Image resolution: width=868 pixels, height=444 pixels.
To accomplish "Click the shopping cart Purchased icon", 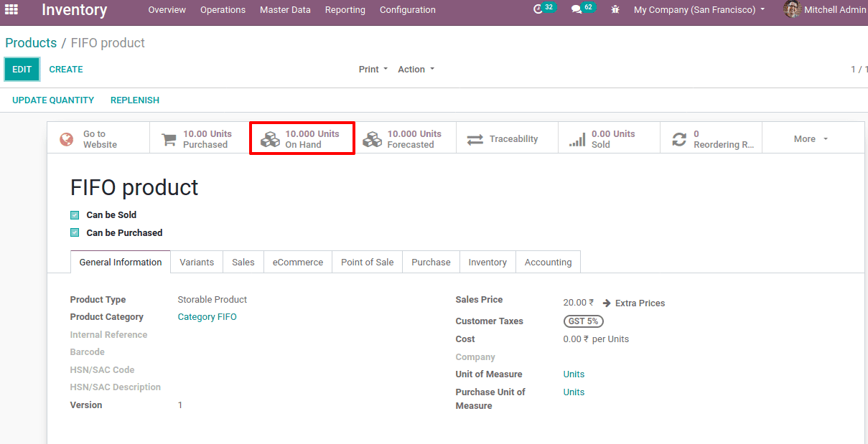I will pyautogui.click(x=169, y=139).
